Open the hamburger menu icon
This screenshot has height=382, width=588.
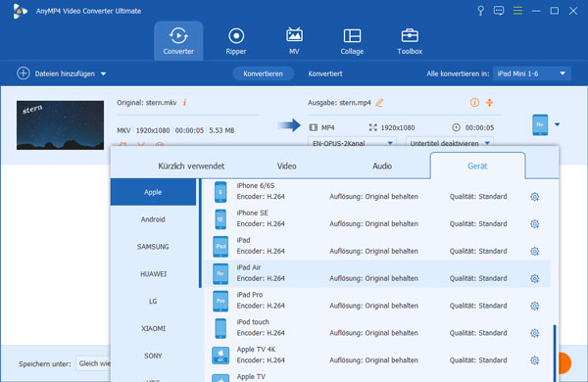tap(517, 11)
